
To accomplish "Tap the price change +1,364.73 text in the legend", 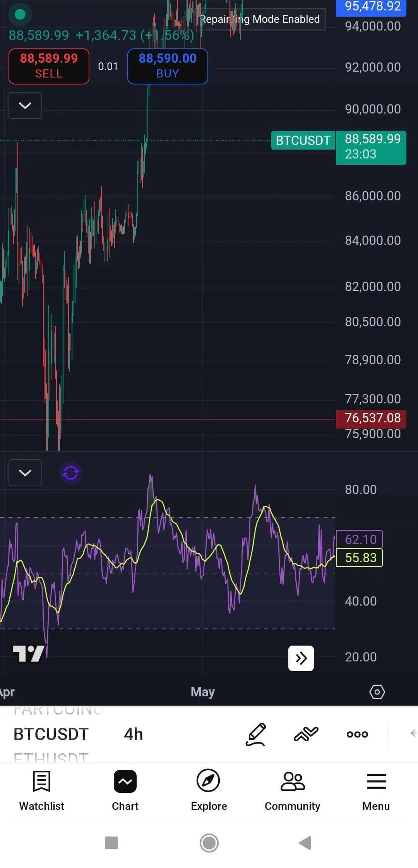I will (106, 35).
